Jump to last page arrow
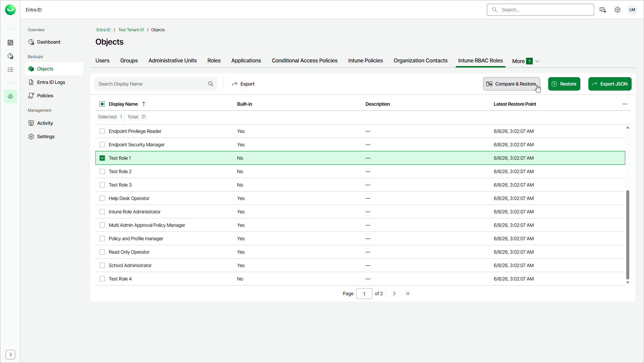This screenshot has width=644, height=363. click(407, 294)
